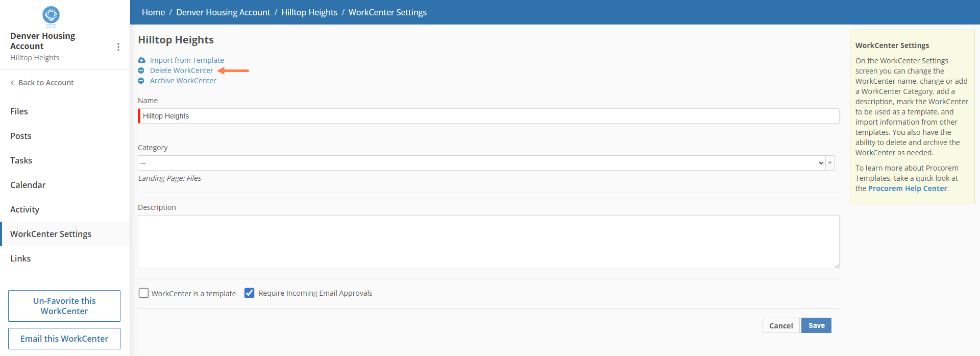Open the Procorem Help Center link
This screenshot has height=356, width=980.
point(908,188)
